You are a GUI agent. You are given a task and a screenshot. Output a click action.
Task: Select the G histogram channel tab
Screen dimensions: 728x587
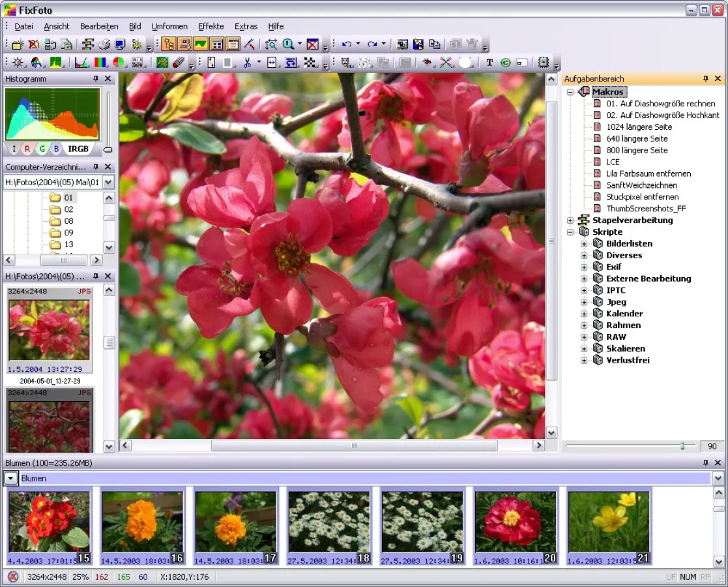42,149
